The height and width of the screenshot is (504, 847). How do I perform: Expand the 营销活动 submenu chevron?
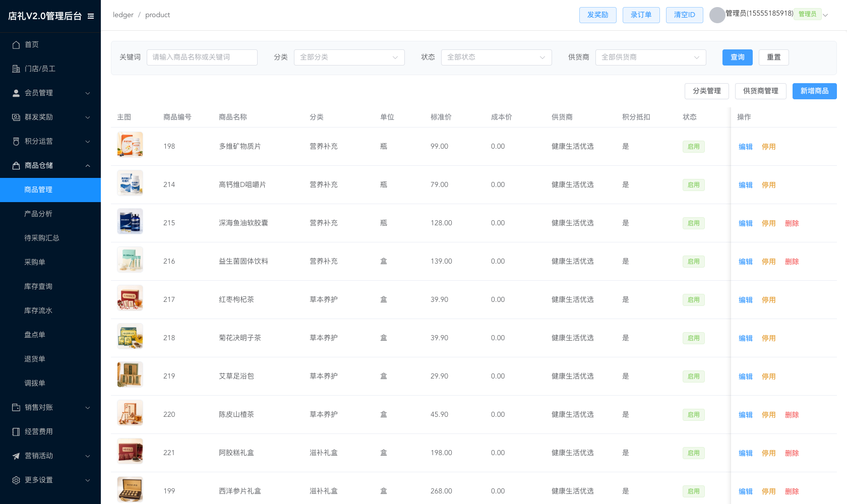tap(88, 456)
